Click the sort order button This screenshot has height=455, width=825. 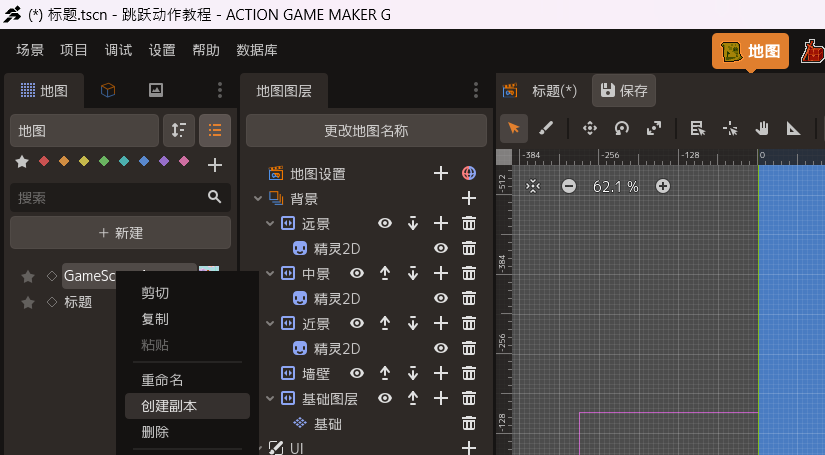(179, 130)
